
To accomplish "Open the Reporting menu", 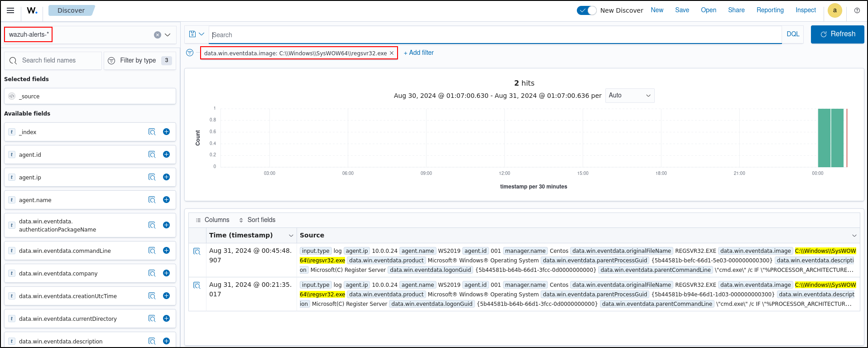I will pos(770,10).
